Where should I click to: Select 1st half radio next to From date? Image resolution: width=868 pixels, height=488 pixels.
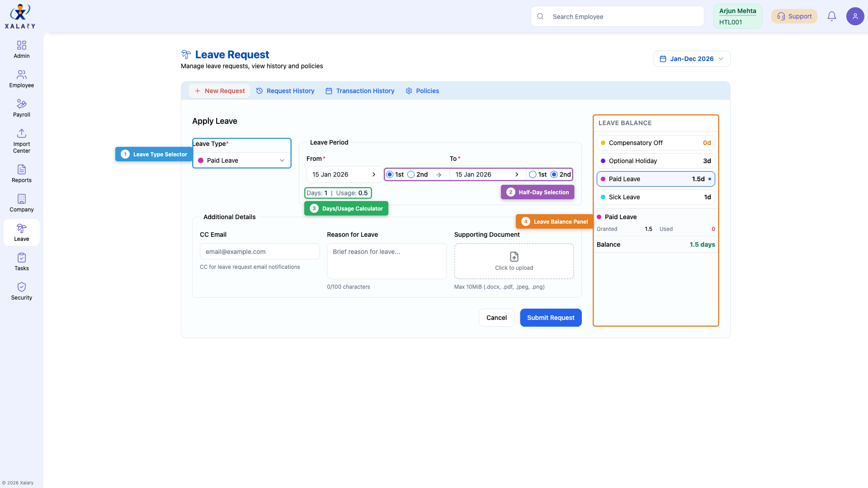(390, 174)
